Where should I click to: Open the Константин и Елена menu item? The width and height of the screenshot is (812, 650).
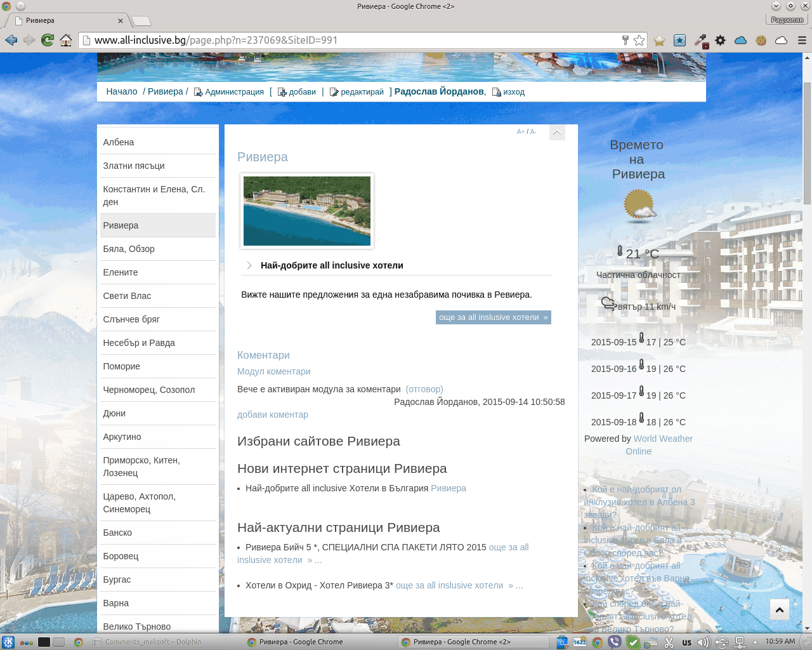pyautogui.click(x=158, y=196)
